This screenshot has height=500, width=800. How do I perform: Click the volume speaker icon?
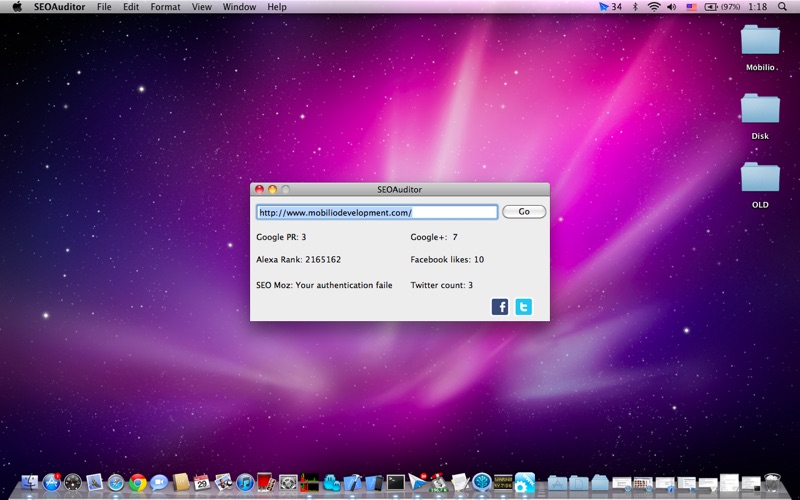point(672,7)
